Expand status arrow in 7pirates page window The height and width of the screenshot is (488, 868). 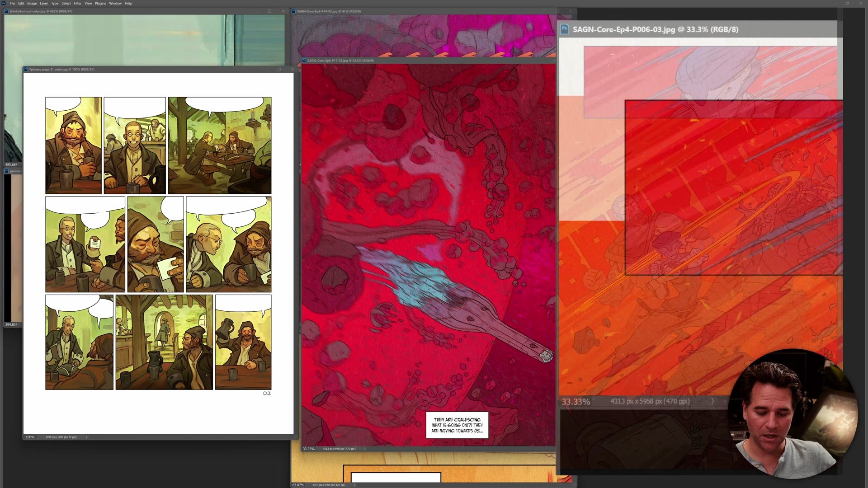[87, 437]
